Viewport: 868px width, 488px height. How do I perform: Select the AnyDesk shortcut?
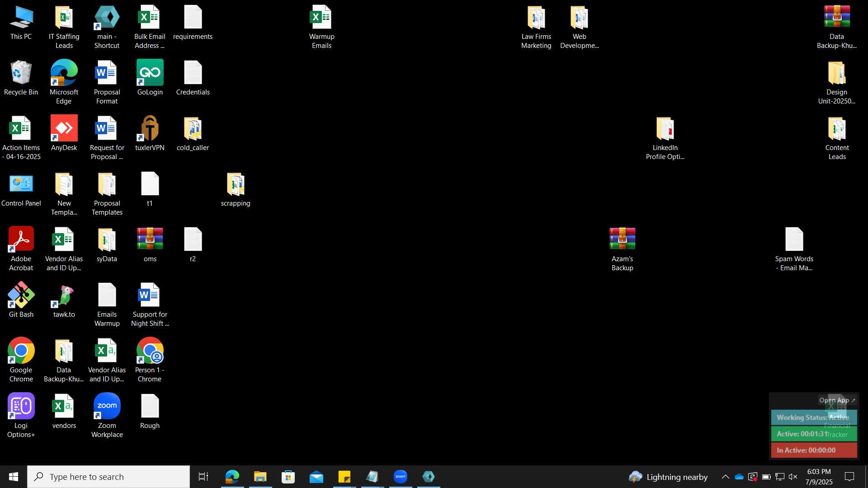click(x=64, y=134)
